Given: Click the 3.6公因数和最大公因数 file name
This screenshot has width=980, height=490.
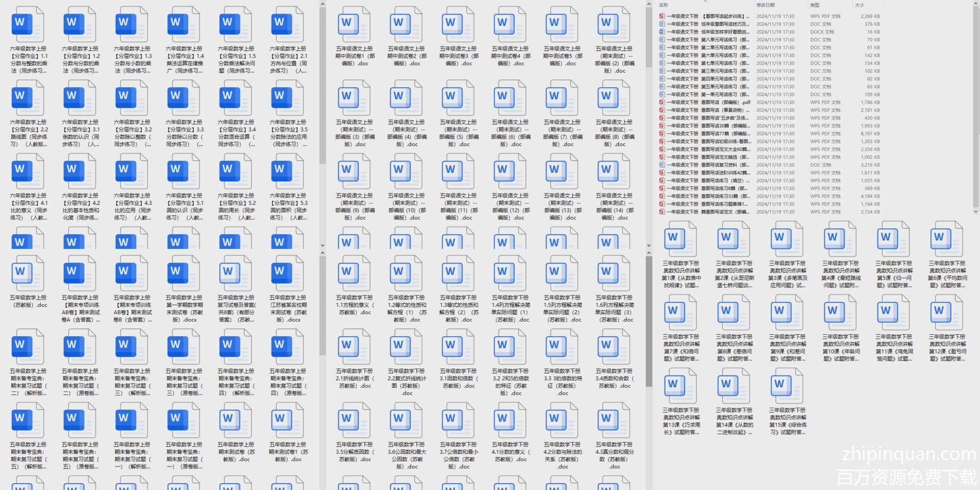Looking at the screenshot, I should pos(407,456).
